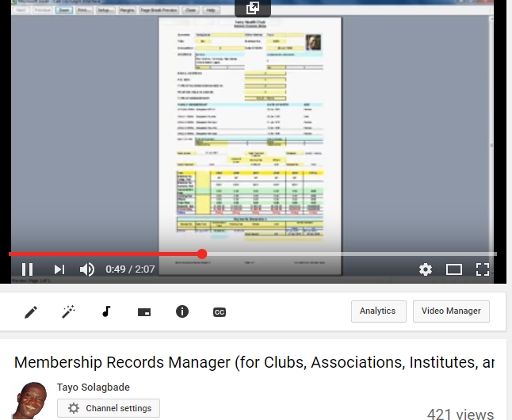Click the 421 views count

(460, 414)
